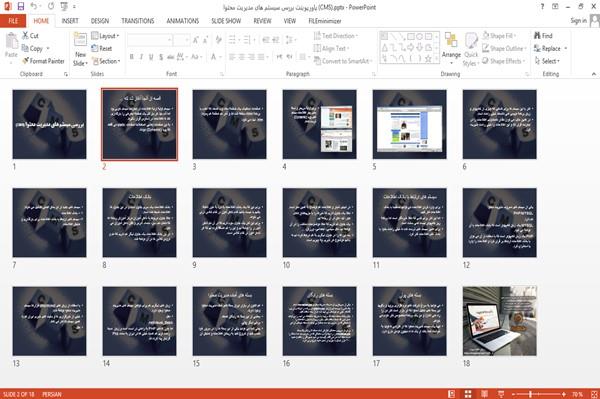This screenshot has height=399, width=600.
Task: Open the FILEminimizer tab
Action: (x=325, y=21)
